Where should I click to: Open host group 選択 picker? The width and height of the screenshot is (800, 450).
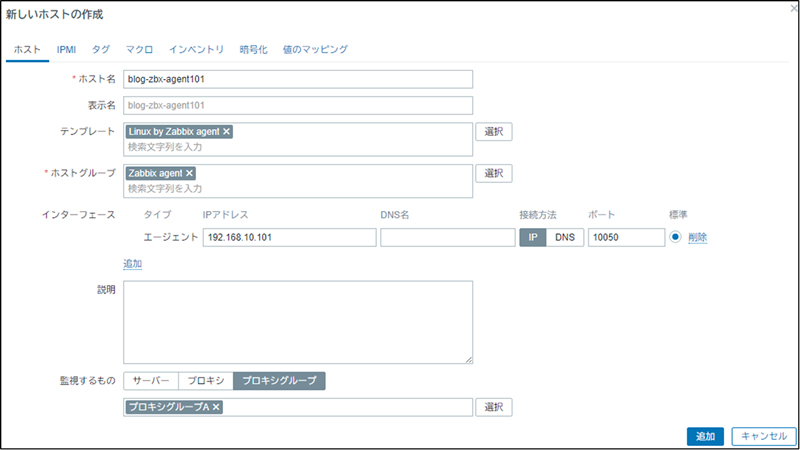pos(493,173)
